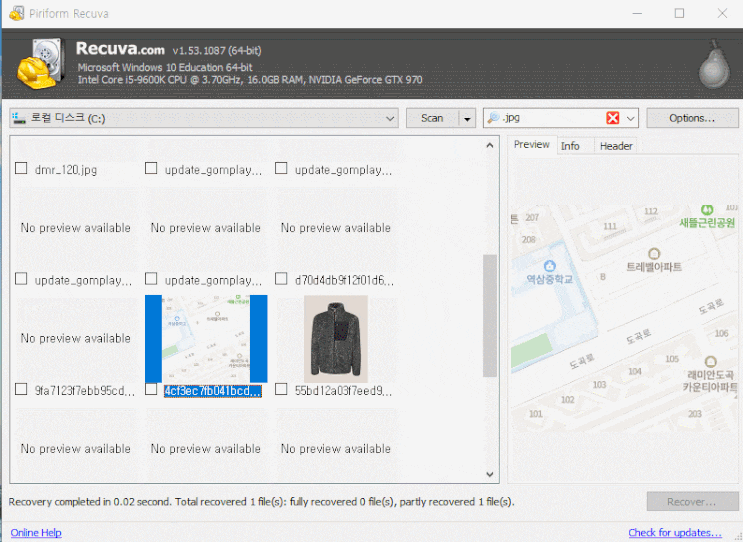This screenshot has width=743, height=542.
Task: Click the Recover button
Action: click(692, 502)
